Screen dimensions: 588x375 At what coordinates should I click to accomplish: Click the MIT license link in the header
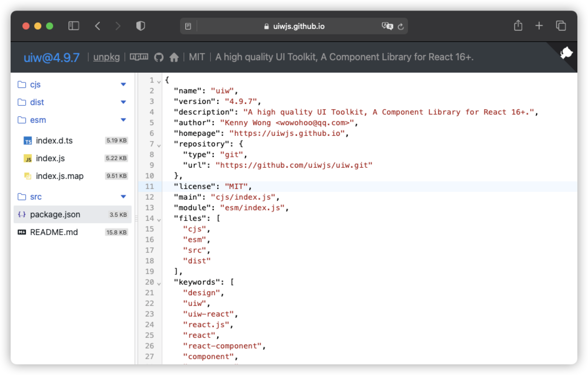tap(197, 57)
